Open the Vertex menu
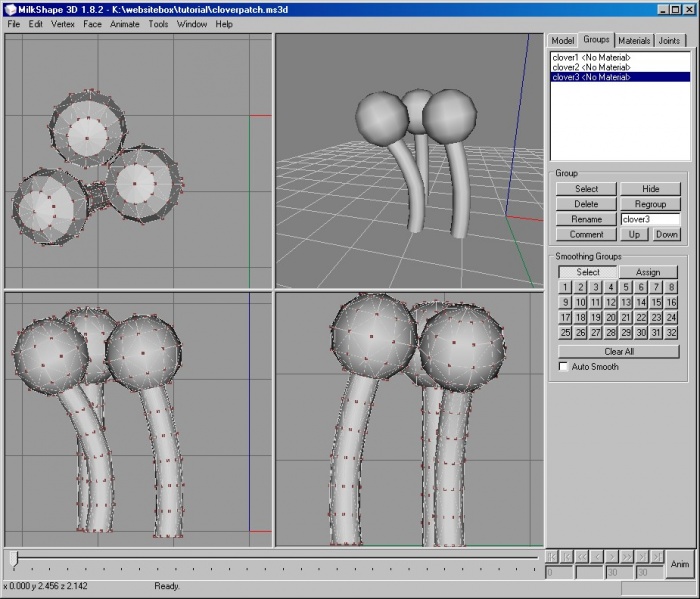Image resolution: width=700 pixels, height=599 pixels. coord(63,23)
